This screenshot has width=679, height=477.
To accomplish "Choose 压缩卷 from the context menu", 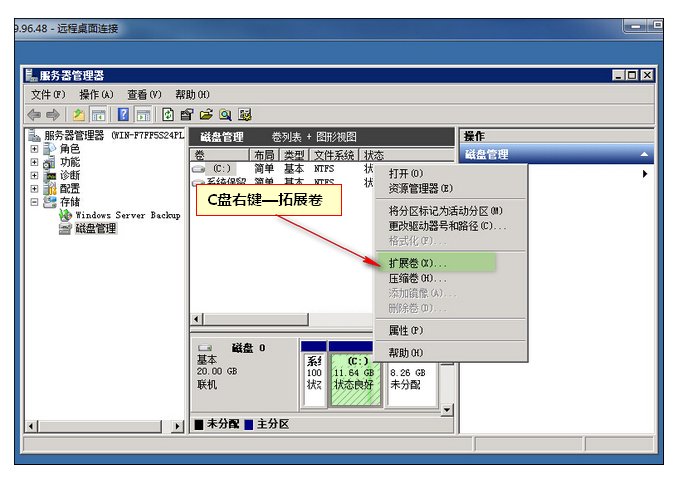I will [417, 278].
